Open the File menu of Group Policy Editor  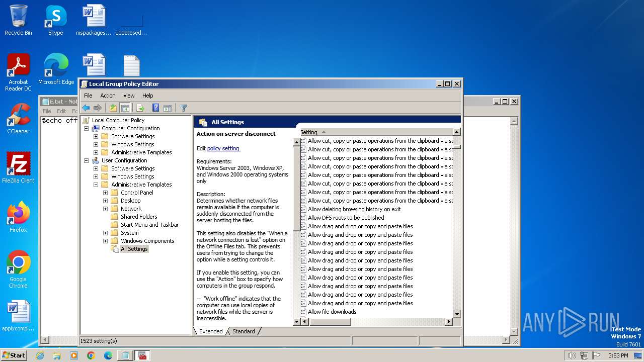(x=88, y=96)
